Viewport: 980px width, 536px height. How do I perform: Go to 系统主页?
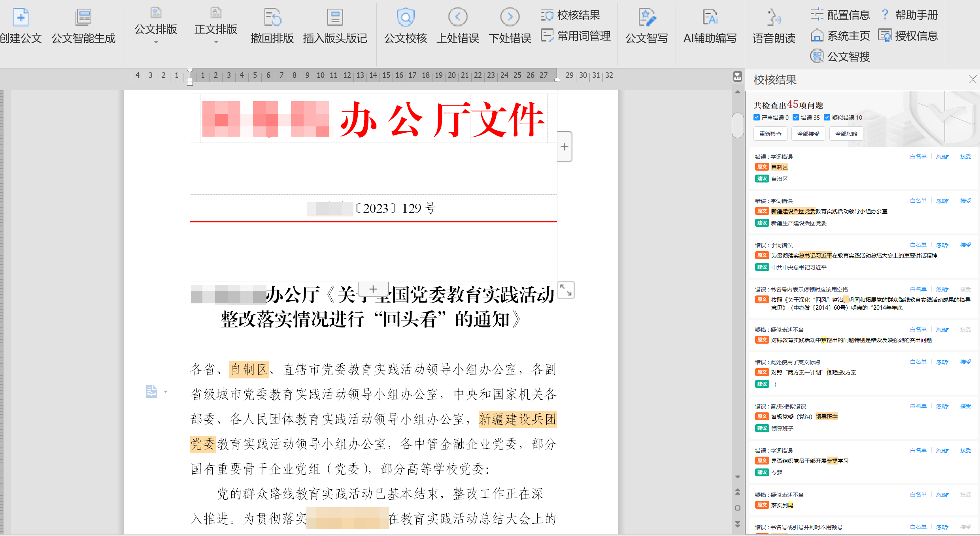coord(840,36)
